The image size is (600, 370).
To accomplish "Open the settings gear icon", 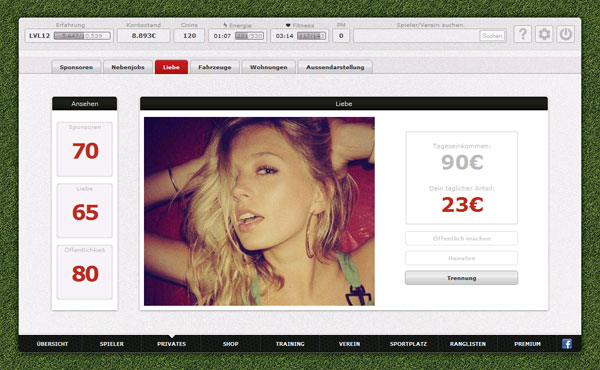I will pyautogui.click(x=544, y=34).
